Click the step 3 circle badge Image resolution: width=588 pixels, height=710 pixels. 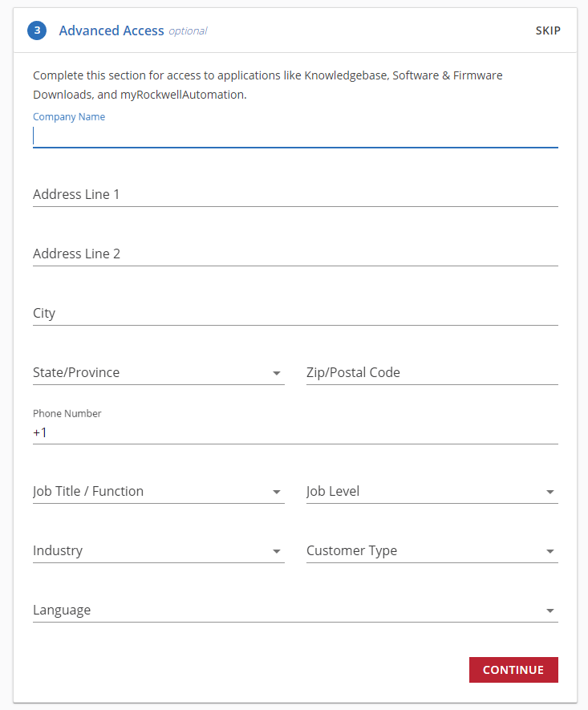[x=36, y=30]
